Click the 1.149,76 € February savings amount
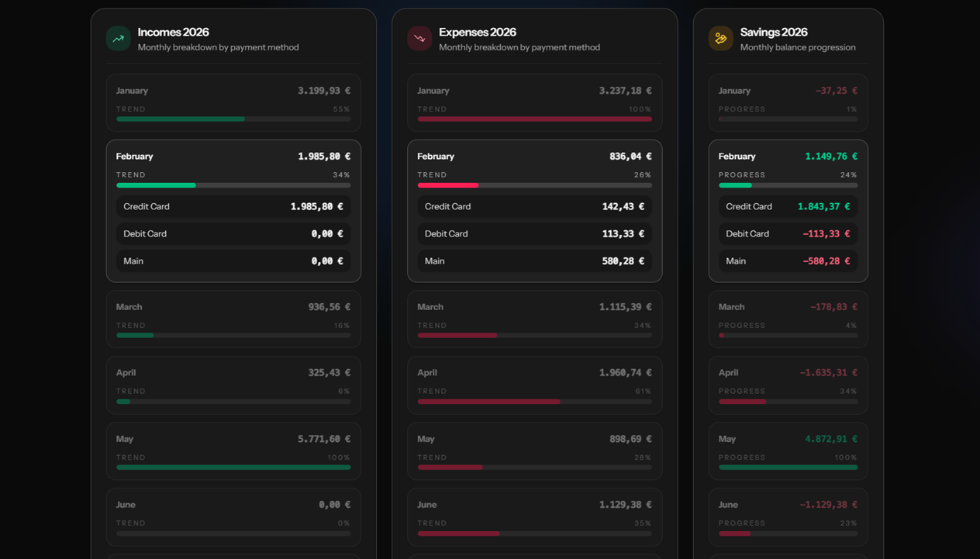980x559 pixels. (831, 157)
